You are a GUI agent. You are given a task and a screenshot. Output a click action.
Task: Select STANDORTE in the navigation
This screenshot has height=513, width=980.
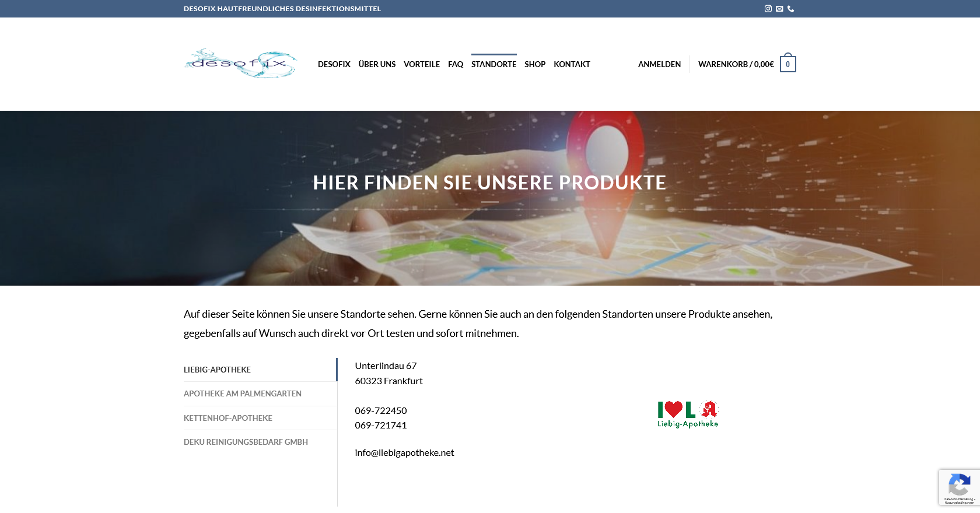pos(494,64)
